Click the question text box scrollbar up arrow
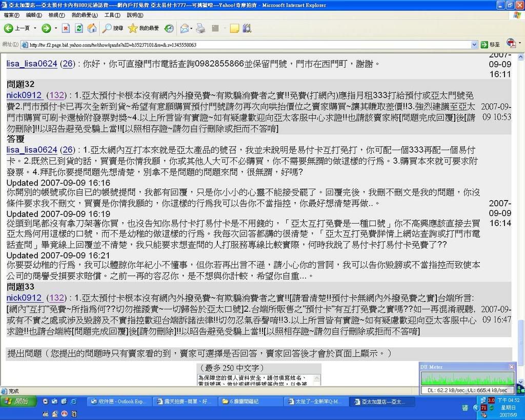 (317, 377)
